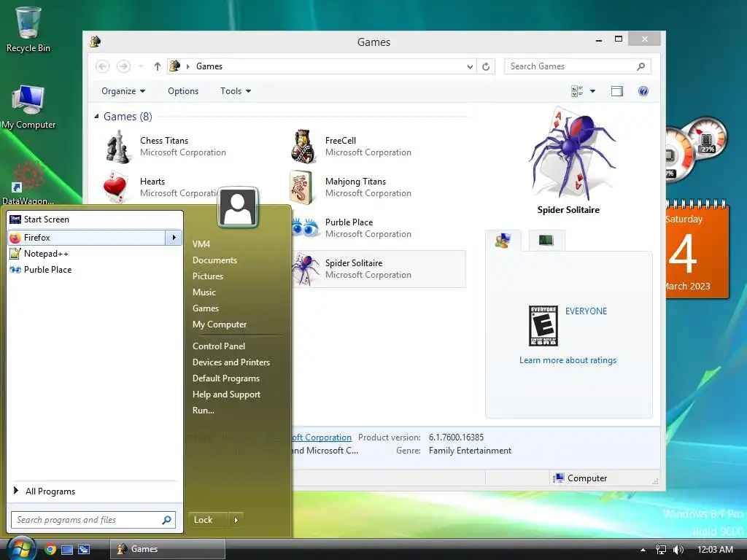Collapse the Games (8) group

97,116
